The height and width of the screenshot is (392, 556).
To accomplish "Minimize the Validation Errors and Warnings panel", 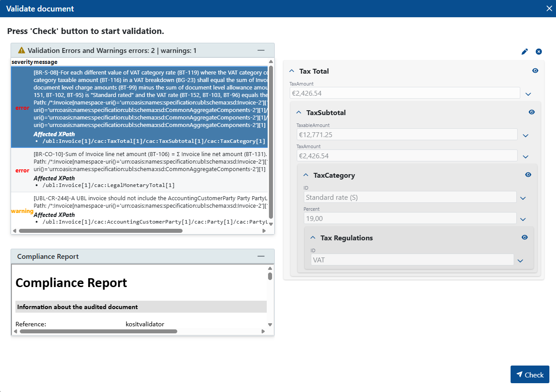I will [261, 50].
